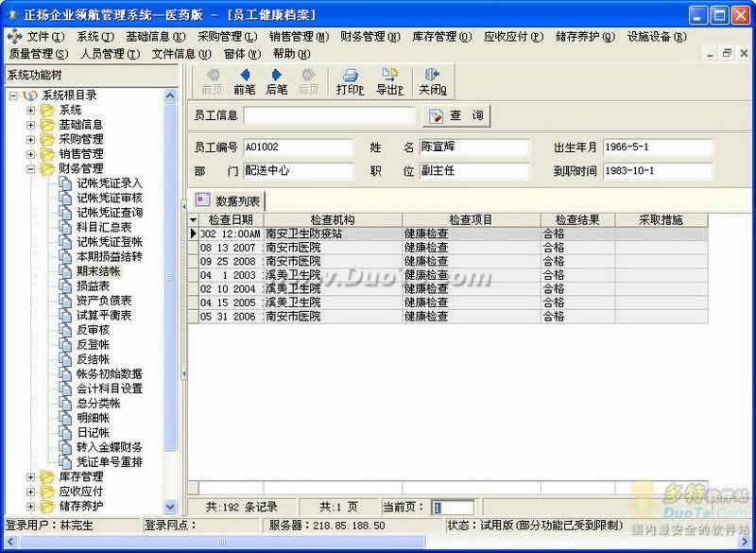This screenshot has height=553, width=756.
Task: Expand the 基础信息 folder node
Action: point(31,125)
